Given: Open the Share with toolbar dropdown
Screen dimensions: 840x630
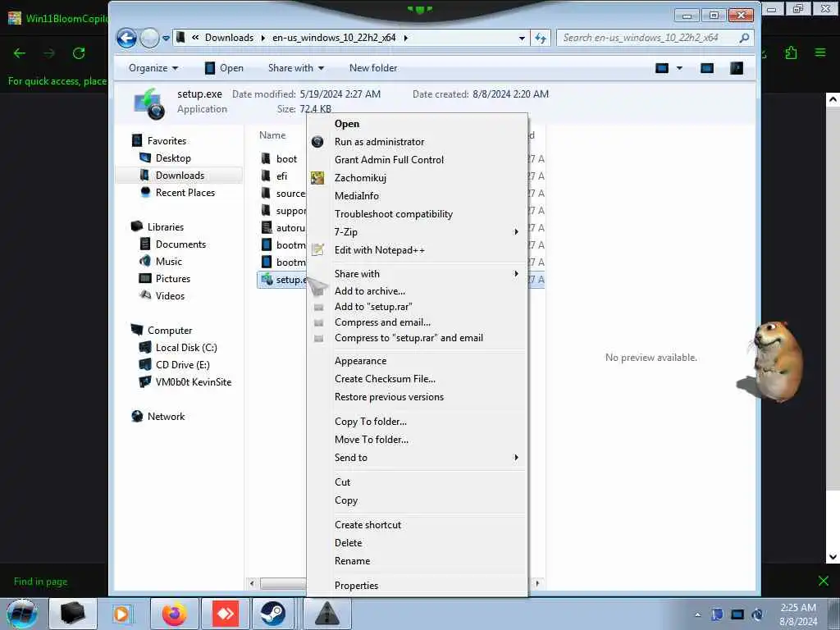Looking at the screenshot, I should 296,68.
